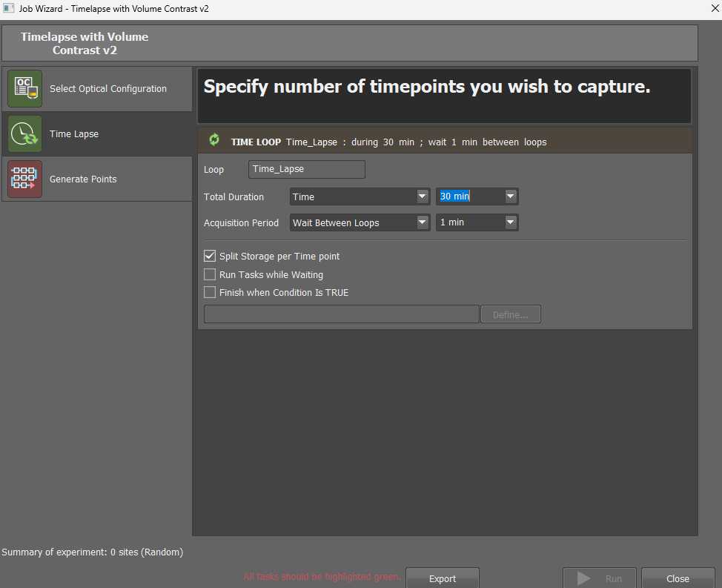Image resolution: width=722 pixels, height=588 pixels.
Task: Open the 30 min duration dropdown
Action: click(x=510, y=196)
